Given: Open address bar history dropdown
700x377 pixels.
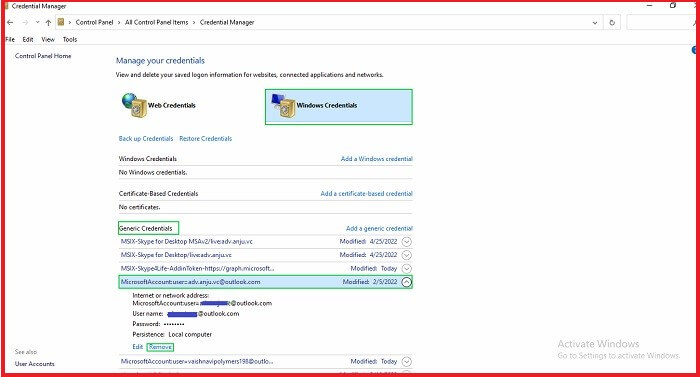Looking at the screenshot, I should click(x=595, y=22).
